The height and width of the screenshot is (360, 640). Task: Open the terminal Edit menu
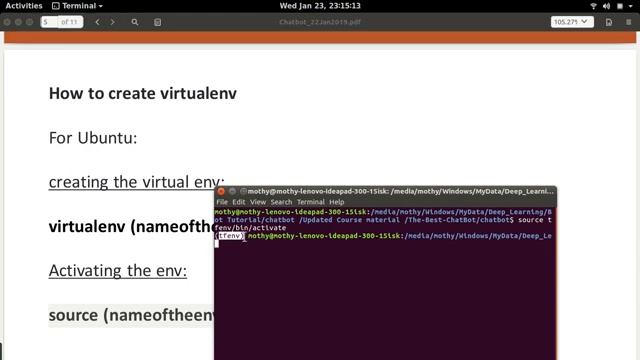click(x=239, y=202)
